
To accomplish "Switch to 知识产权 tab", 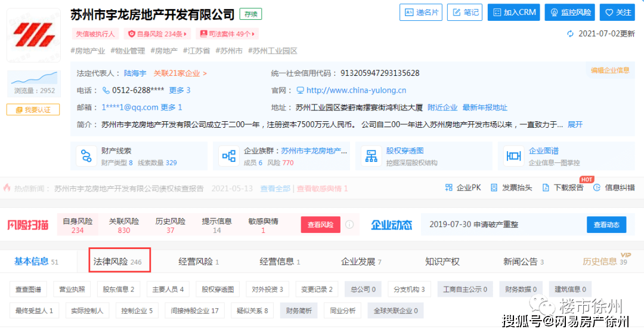I will (x=442, y=262).
